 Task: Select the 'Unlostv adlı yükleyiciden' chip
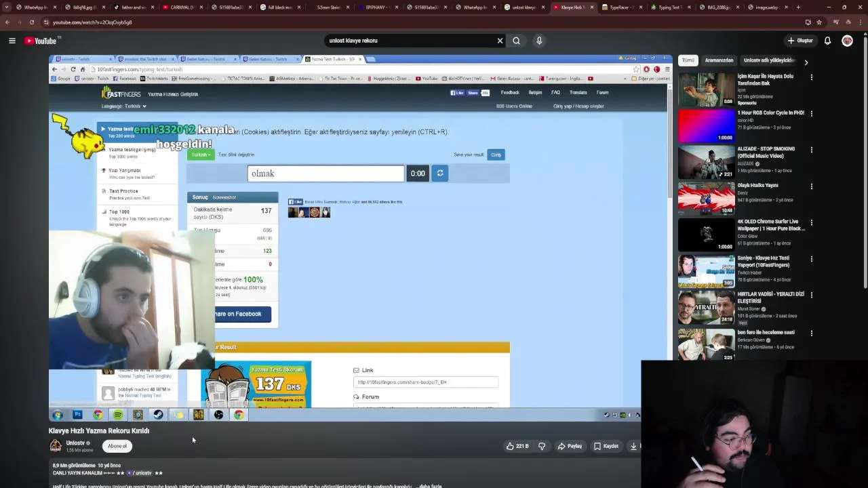[769, 60]
